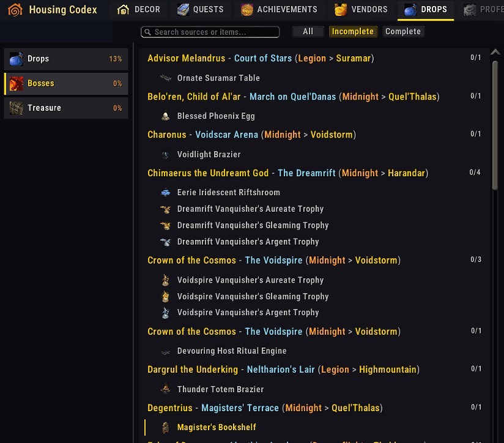Click the Housing Codex spiral logo icon

(15, 10)
